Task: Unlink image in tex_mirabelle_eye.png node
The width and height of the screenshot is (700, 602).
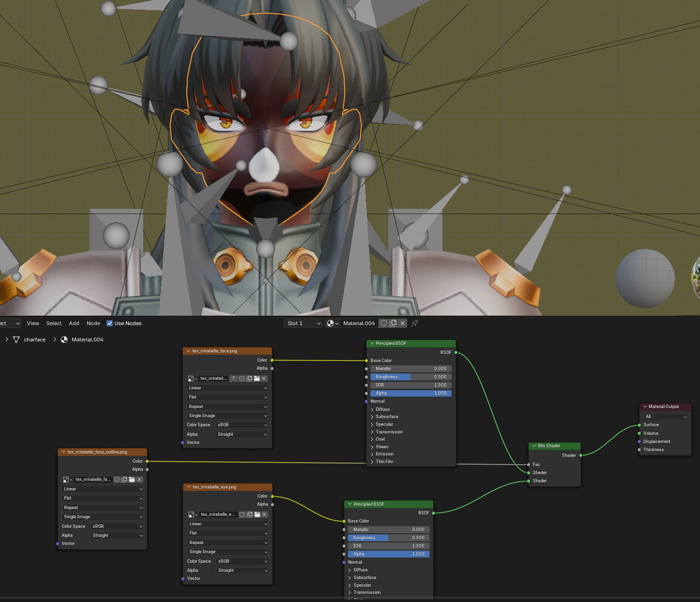Action: [264, 514]
